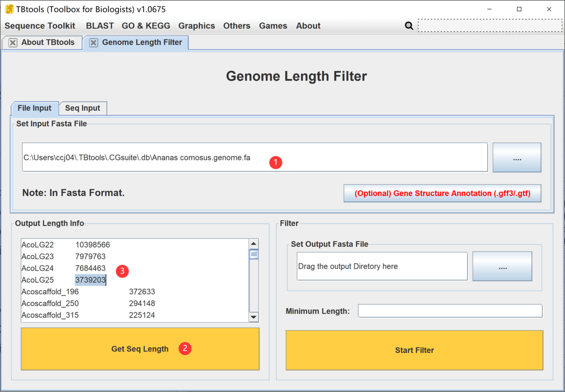This screenshot has width=565, height=392.
Task: Switch to the File Input tab
Action: tap(35, 108)
